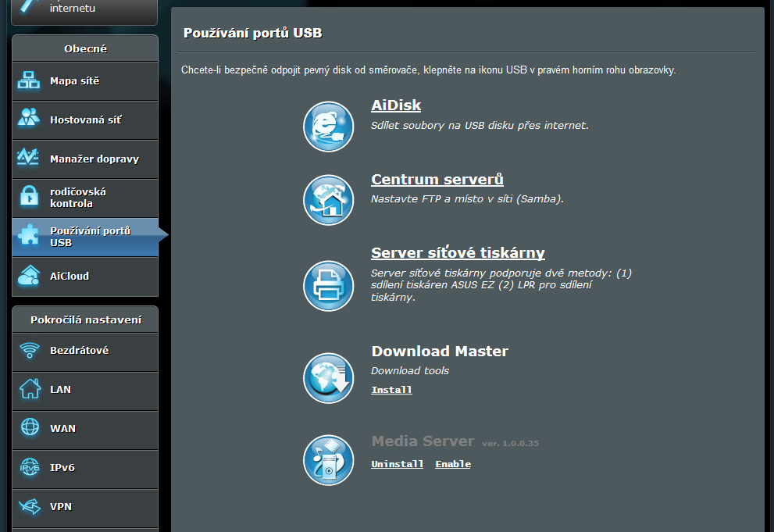Image resolution: width=774 pixels, height=532 pixels.
Task: Click the Media Server music icon
Action: 328,459
